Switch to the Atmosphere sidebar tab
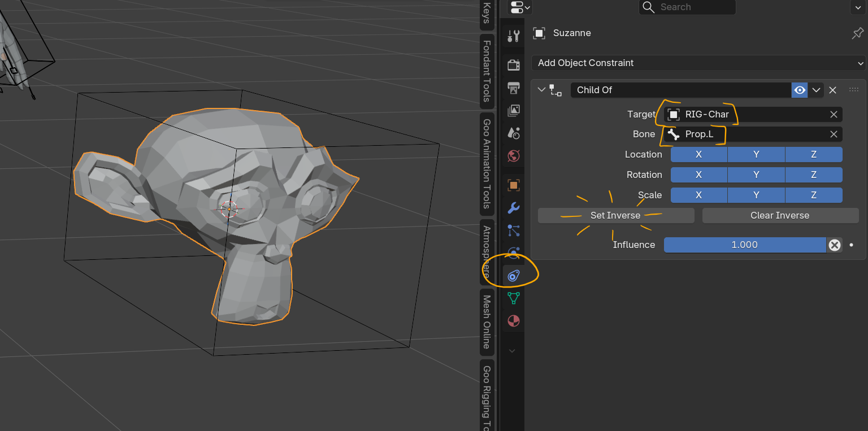The image size is (868, 431). (x=487, y=252)
